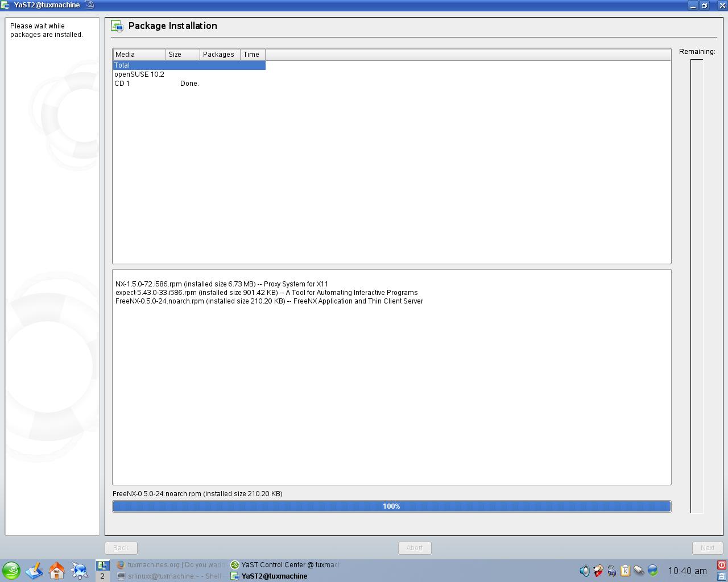Image resolution: width=728 pixels, height=582 pixels.
Task: Click the sticky pin icon in title bar
Action: pos(89,5)
